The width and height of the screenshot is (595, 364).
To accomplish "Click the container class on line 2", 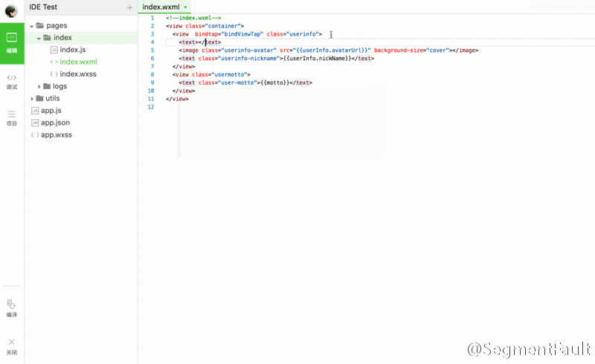I will tap(224, 26).
